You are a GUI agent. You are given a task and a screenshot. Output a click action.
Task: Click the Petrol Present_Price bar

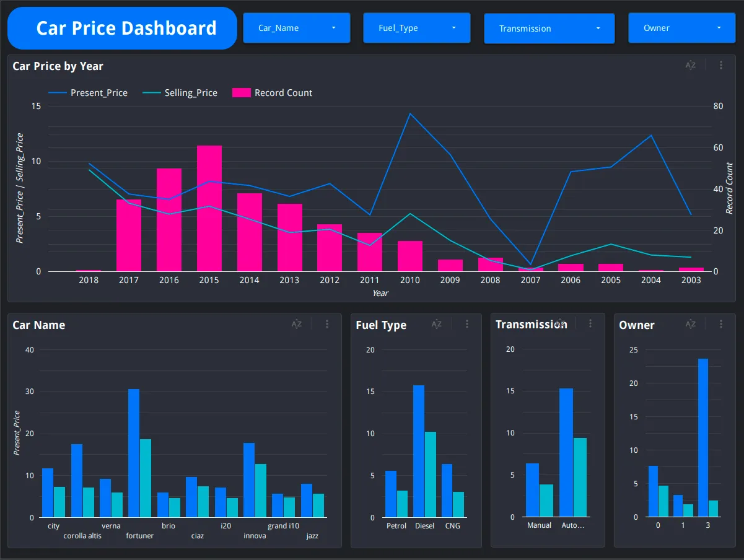click(391, 494)
